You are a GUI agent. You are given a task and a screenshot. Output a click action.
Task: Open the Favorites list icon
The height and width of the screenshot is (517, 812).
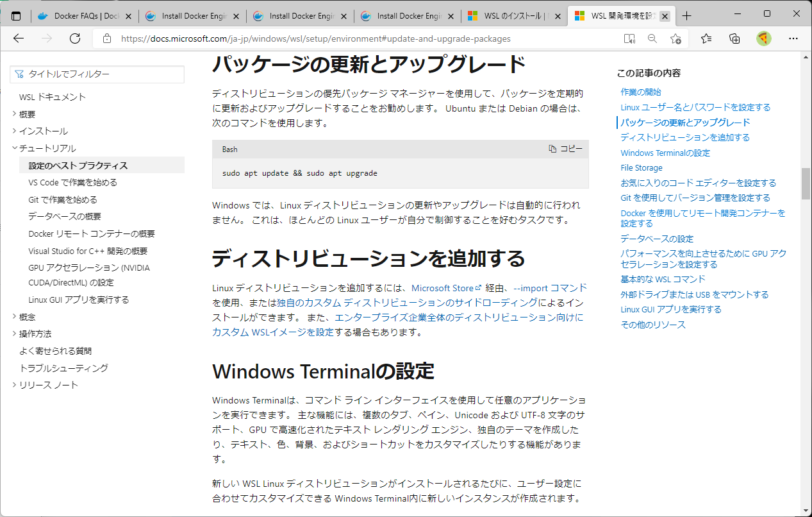(706, 38)
